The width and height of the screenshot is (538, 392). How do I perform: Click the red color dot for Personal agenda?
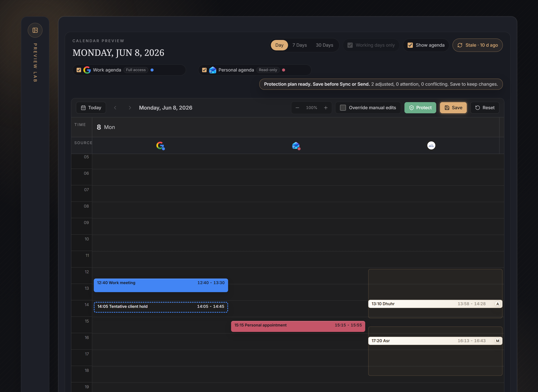(284, 70)
